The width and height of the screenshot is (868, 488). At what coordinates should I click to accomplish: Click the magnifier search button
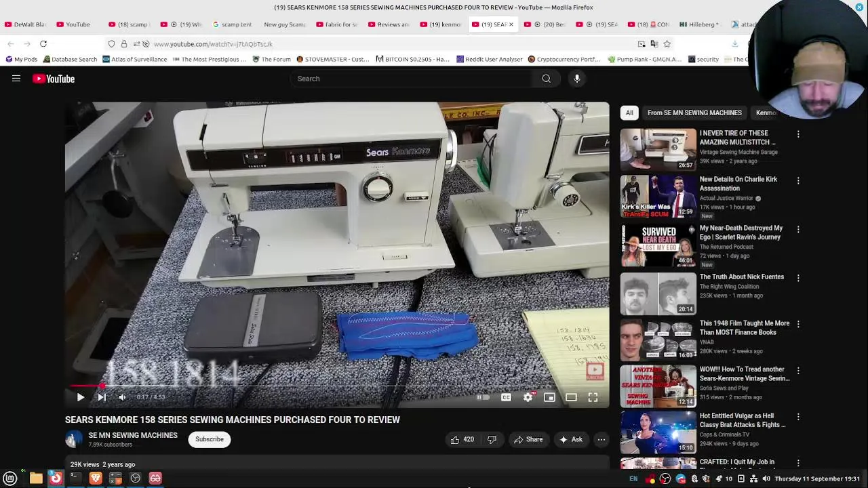click(x=546, y=79)
